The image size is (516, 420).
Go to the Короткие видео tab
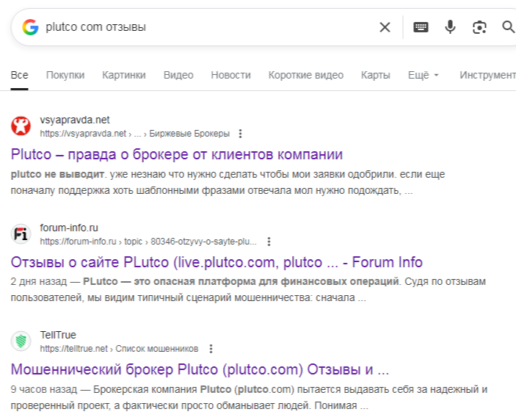[x=306, y=75]
